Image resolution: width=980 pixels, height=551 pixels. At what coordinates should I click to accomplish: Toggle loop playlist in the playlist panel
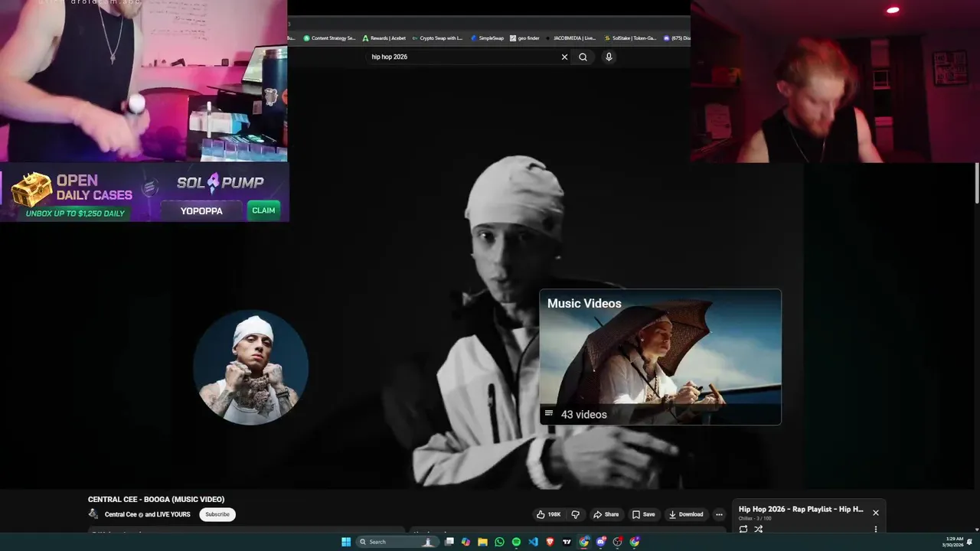[x=743, y=529]
